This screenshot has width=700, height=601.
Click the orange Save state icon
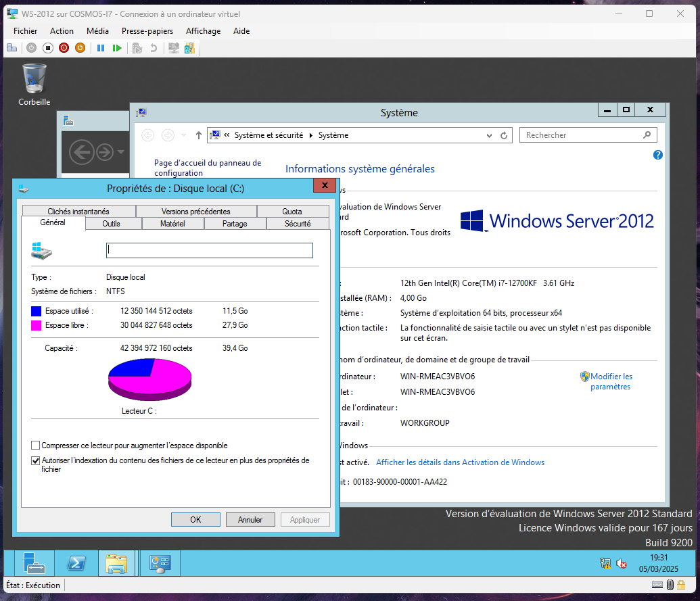[79, 48]
